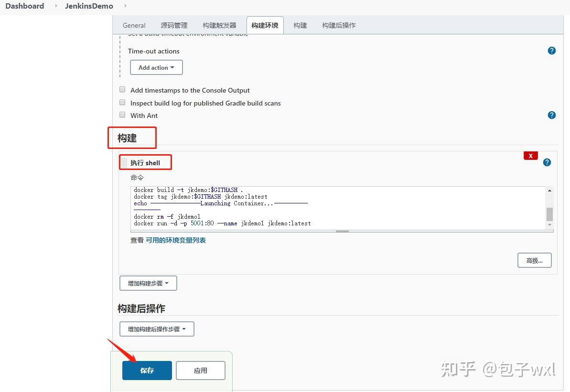Apply changes with the 应用 button
Viewport: 570px width, 392px height.
[x=200, y=370]
